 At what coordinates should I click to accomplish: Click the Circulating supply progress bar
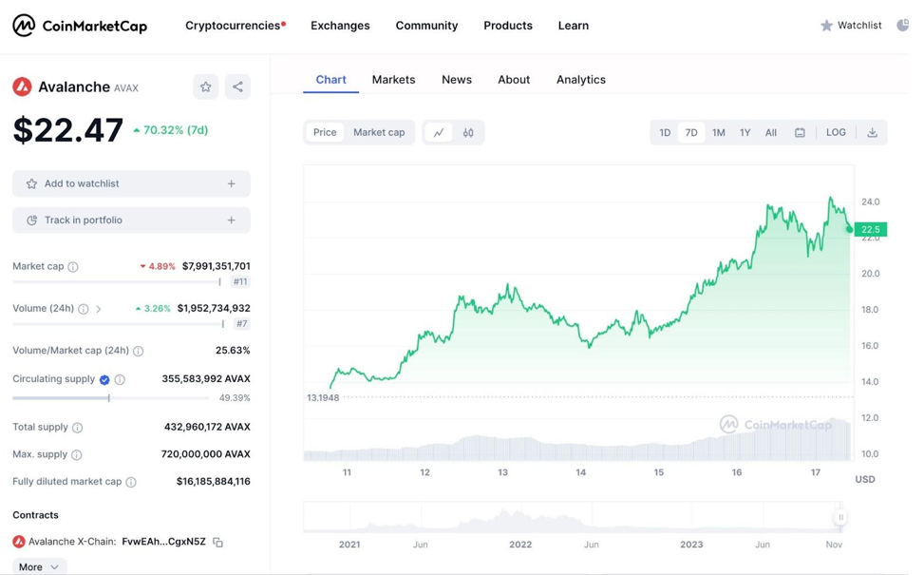[x=111, y=398]
